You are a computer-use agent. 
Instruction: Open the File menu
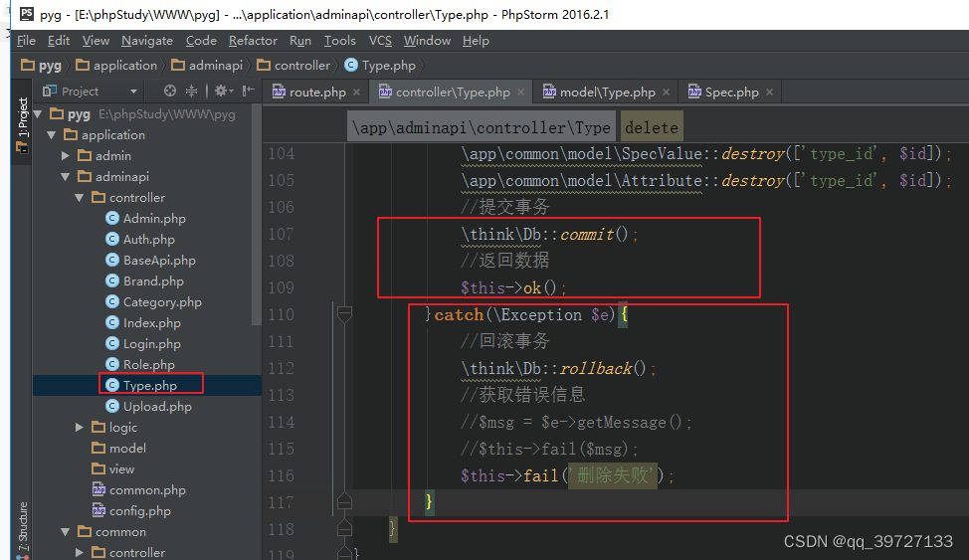pyautogui.click(x=26, y=41)
